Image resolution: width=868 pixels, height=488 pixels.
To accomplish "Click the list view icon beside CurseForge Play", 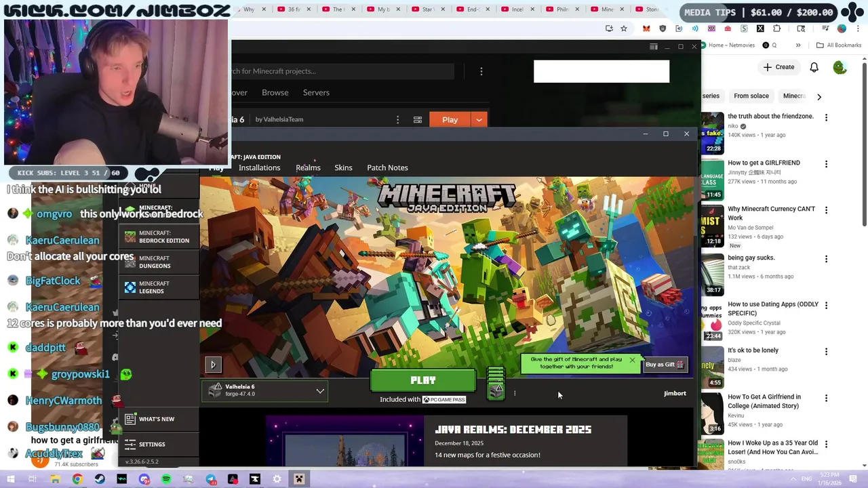I will [x=418, y=119].
